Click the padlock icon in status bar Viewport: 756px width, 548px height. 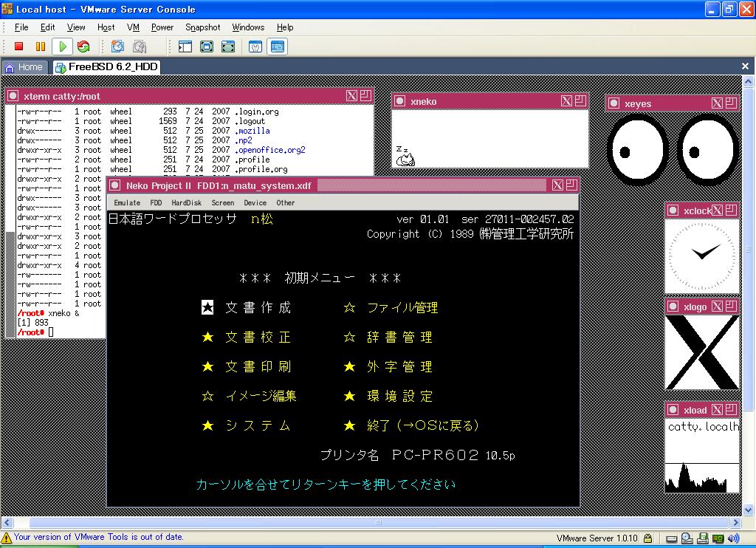(648, 538)
